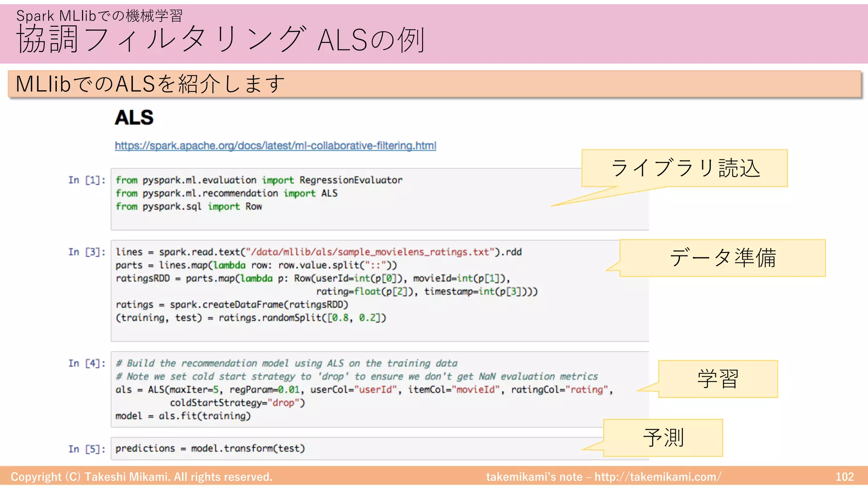Select the In [5] cell prompt

(87, 449)
